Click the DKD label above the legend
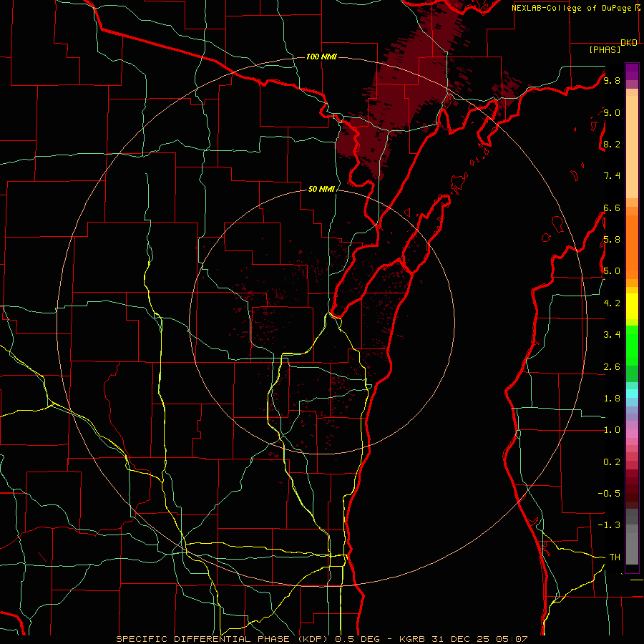This screenshot has height=644, width=644. point(629,43)
